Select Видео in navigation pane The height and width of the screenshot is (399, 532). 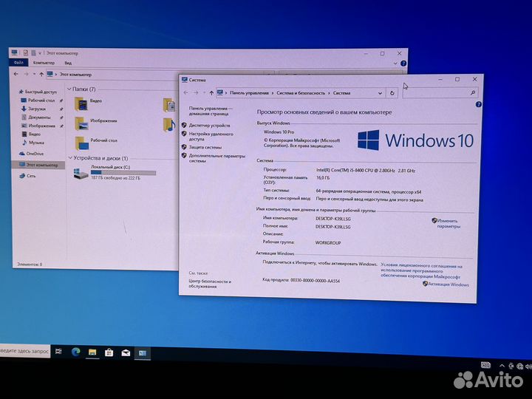pos(34,134)
